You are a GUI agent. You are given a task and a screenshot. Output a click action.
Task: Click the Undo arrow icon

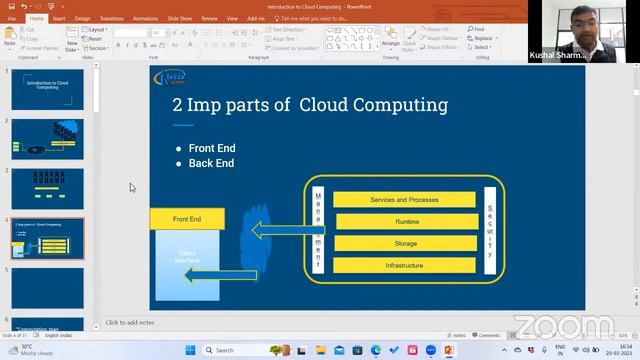tap(24, 6)
